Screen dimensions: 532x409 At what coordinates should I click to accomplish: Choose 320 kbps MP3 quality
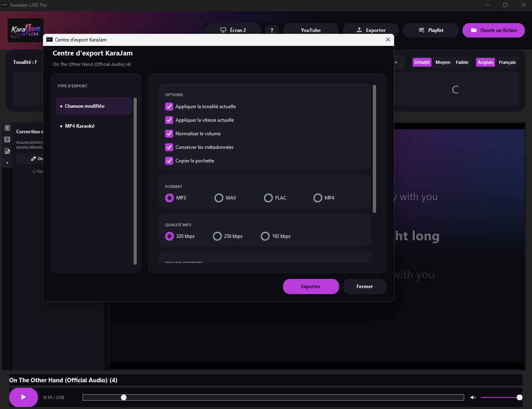point(169,236)
